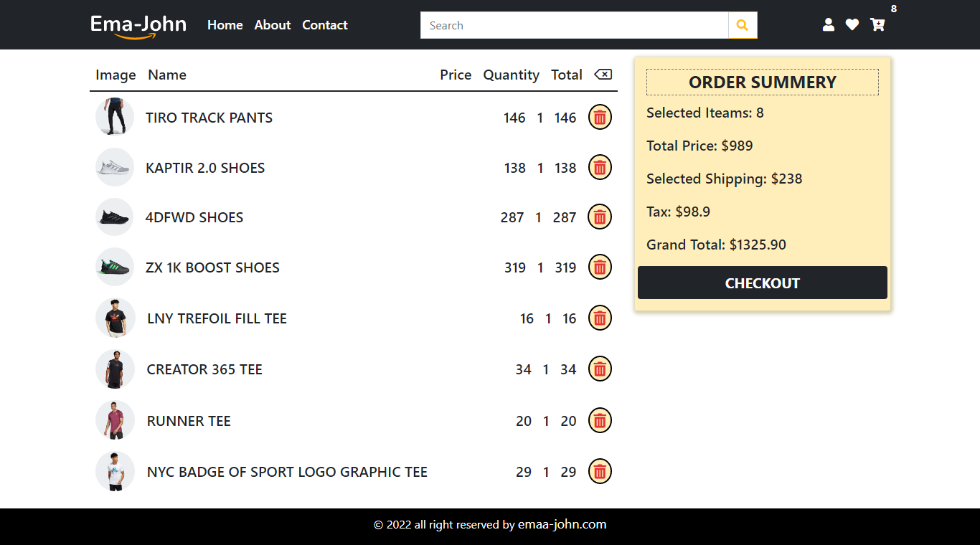Viewport: 980px width, 545px height.
Task: Click the CHECKOUT button
Action: coord(763,283)
